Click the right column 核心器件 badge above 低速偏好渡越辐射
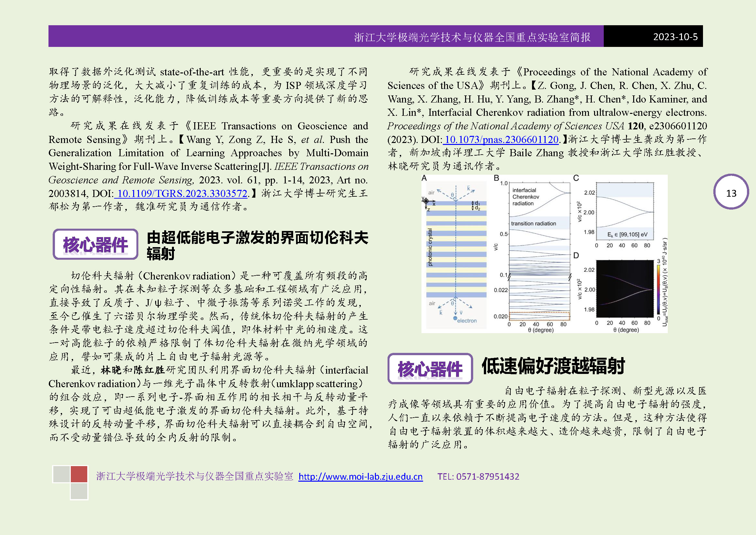 [x=430, y=368]
